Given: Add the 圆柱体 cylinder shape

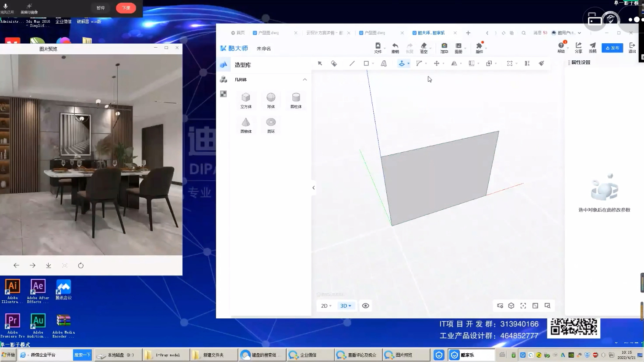Looking at the screenshot, I should [x=296, y=100].
